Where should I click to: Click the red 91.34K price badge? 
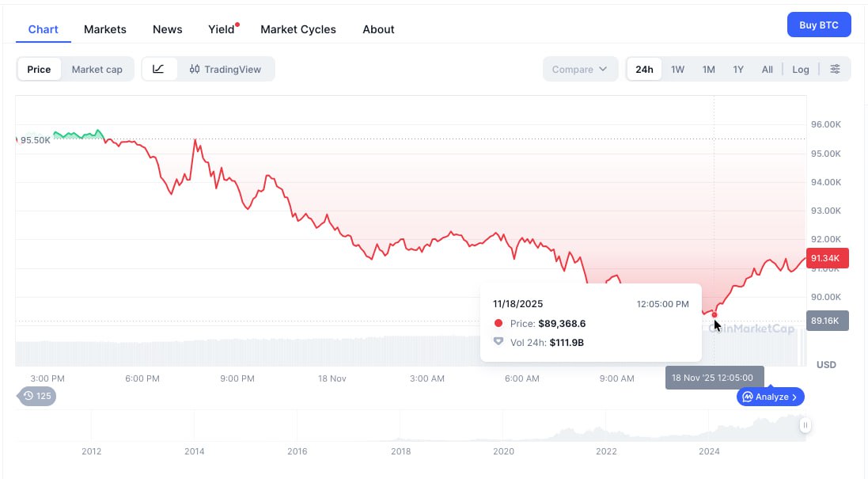click(826, 258)
